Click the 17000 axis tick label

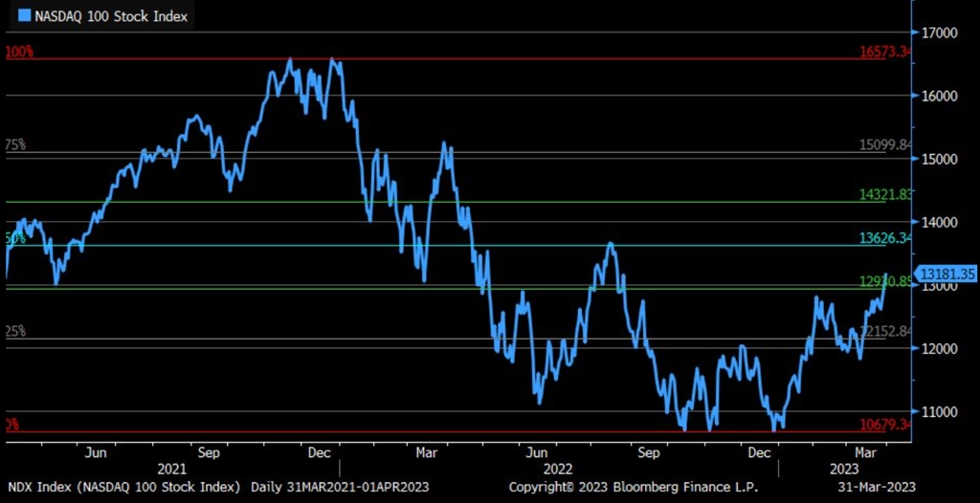(938, 32)
